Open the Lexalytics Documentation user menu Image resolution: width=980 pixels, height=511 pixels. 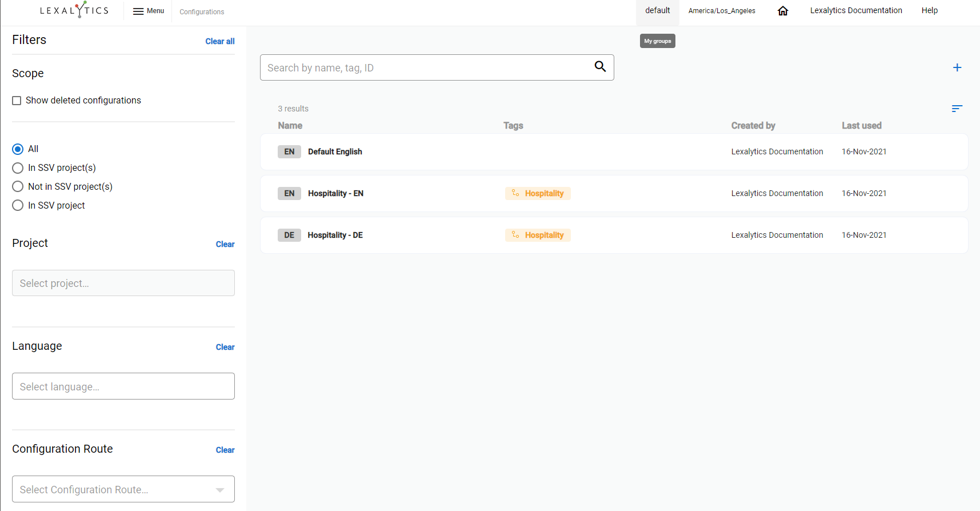(x=856, y=10)
